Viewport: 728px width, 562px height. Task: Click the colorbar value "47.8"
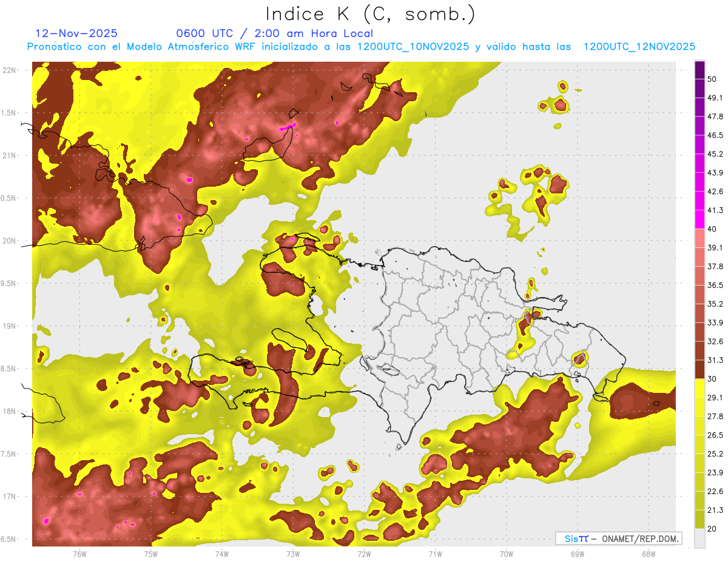[715, 116]
